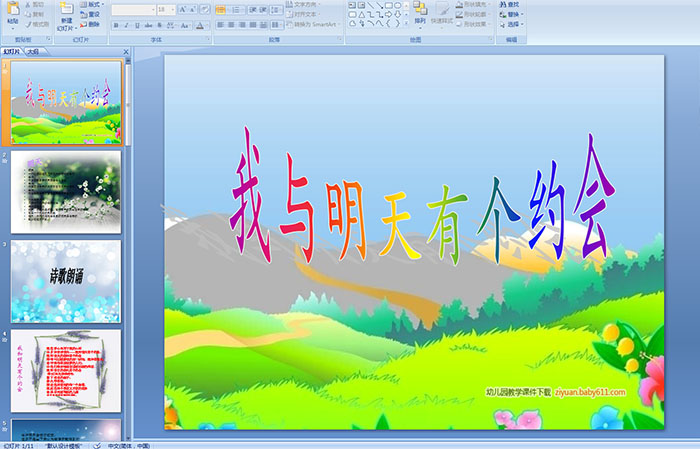Select the Arrow line shape
The image size is (700, 449).
point(379,5)
